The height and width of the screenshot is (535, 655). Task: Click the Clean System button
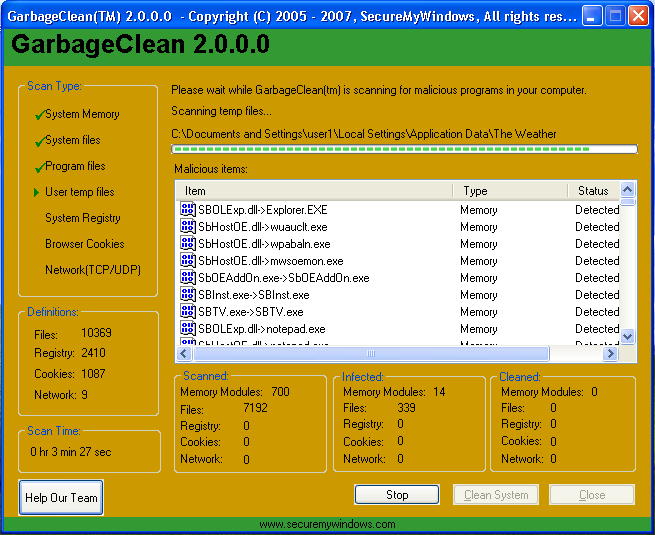496,495
